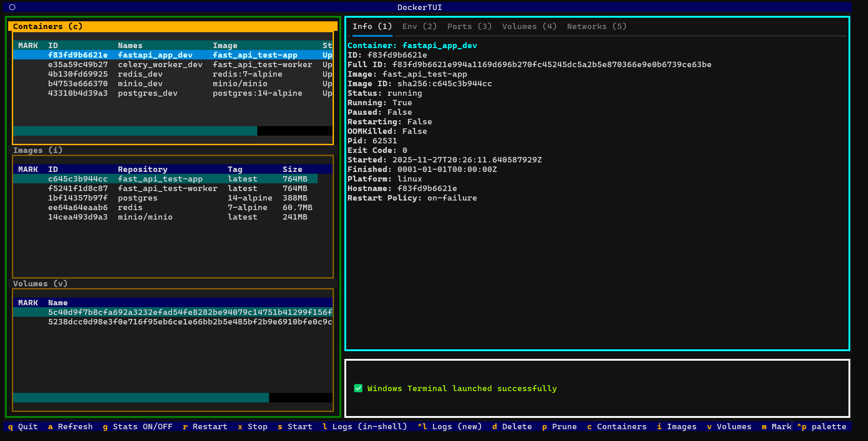
Task: Click Mark in the footer bar
Action: (776, 426)
